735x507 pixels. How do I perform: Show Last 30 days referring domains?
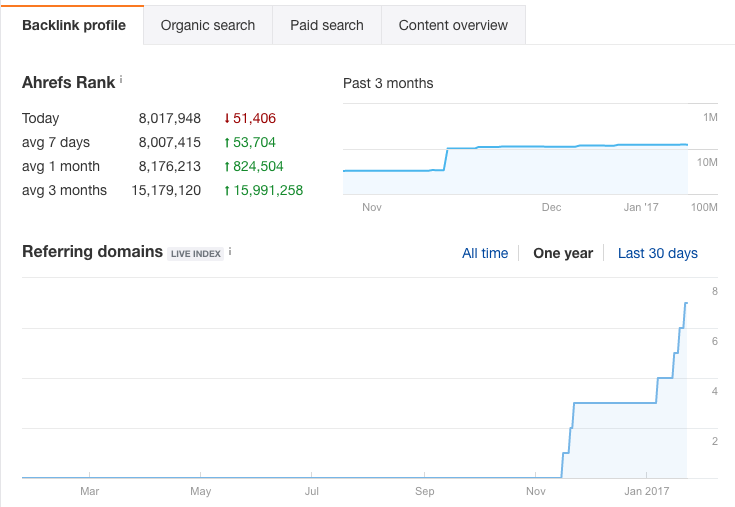tap(658, 253)
